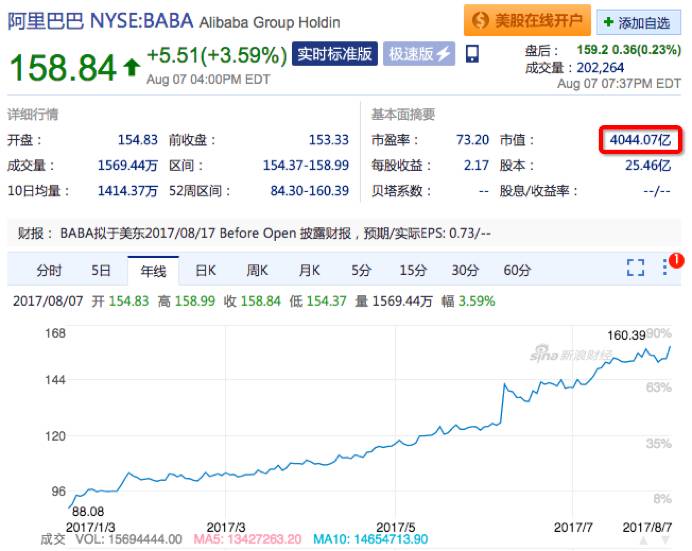692x551 pixels.
Task: Click the 基本面摘要 heading
Action: point(403,114)
